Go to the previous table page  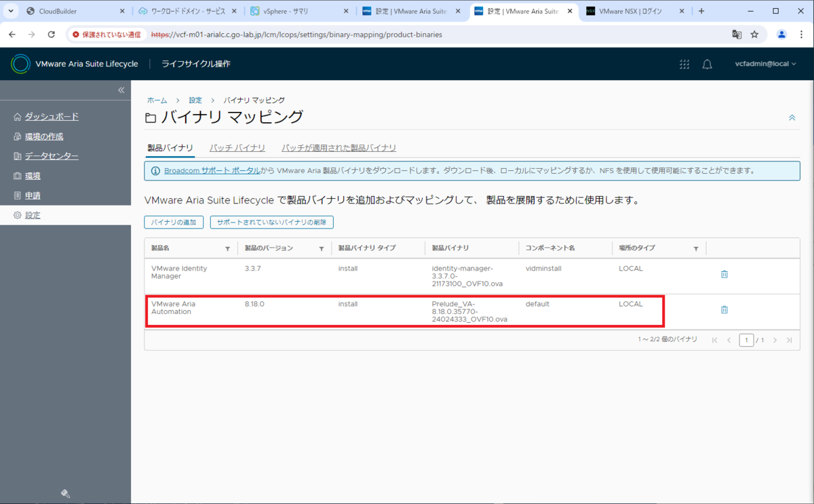(x=729, y=340)
